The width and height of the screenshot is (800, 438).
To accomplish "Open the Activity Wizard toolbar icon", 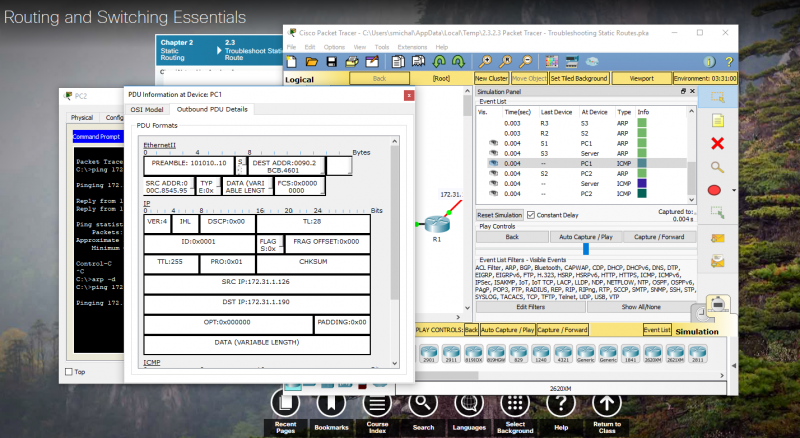I will (x=372, y=62).
